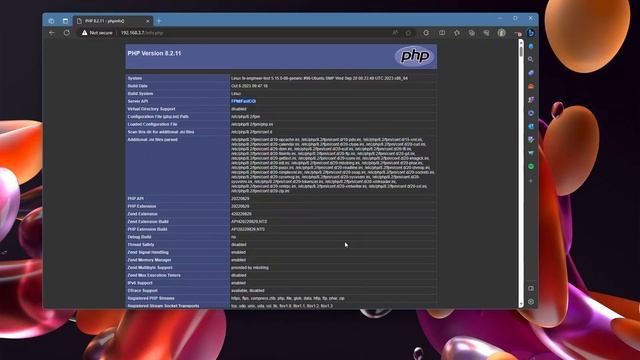The height and width of the screenshot is (360, 640).
Task: Select the System row label
Action: click(135, 78)
